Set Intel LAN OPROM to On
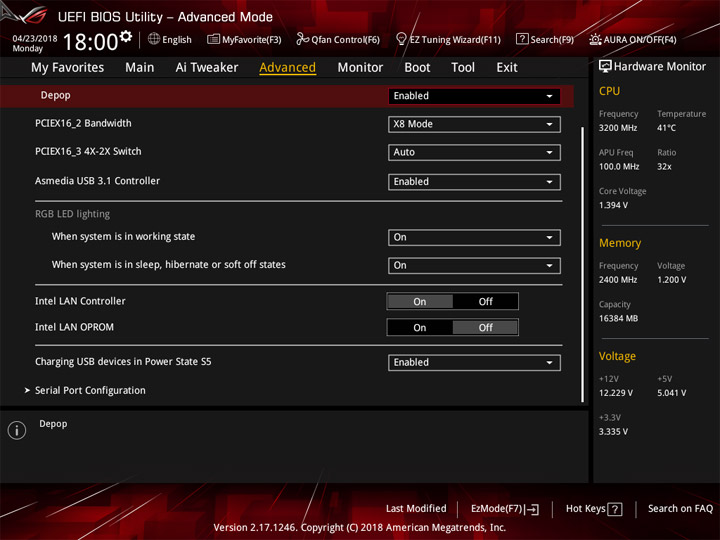Image resolution: width=720 pixels, height=540 pixels. point(420,327)
